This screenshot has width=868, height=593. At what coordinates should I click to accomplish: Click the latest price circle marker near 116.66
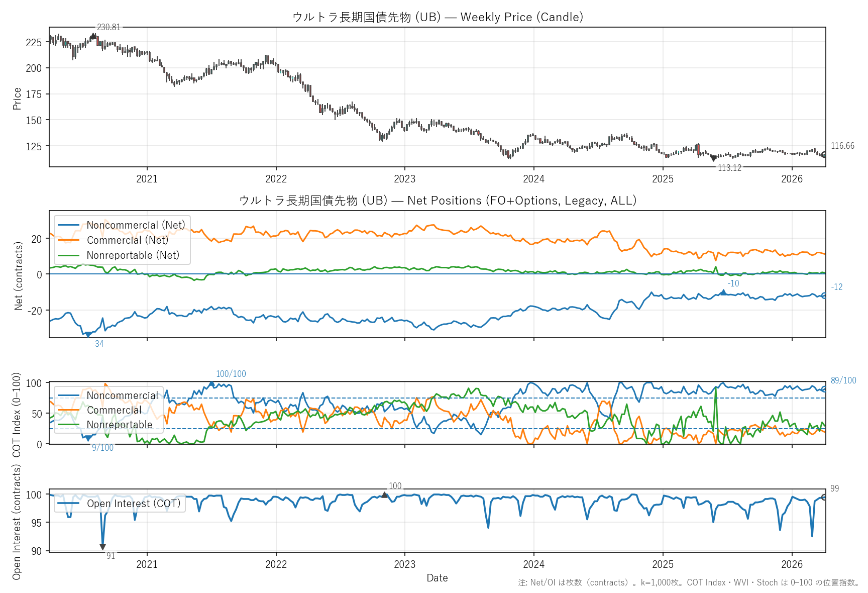pos(824,155)
